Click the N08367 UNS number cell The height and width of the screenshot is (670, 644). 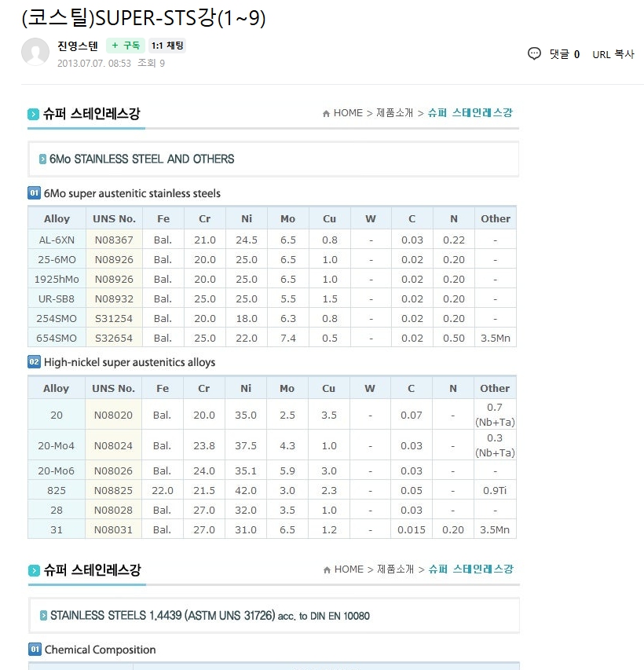pos(114,240)
